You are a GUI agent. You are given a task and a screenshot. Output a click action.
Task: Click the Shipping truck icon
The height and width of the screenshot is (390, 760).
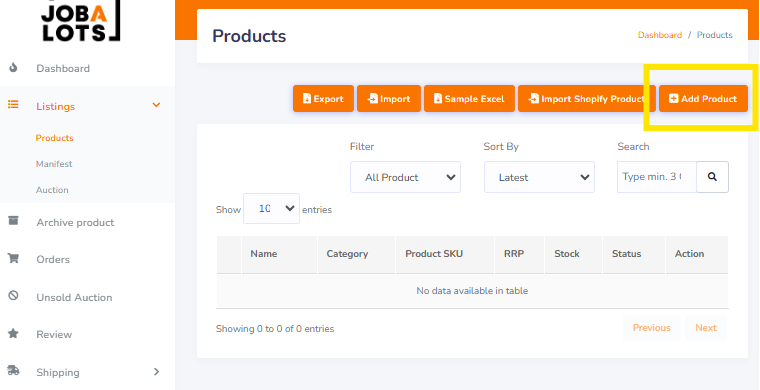tap(13, 371)
